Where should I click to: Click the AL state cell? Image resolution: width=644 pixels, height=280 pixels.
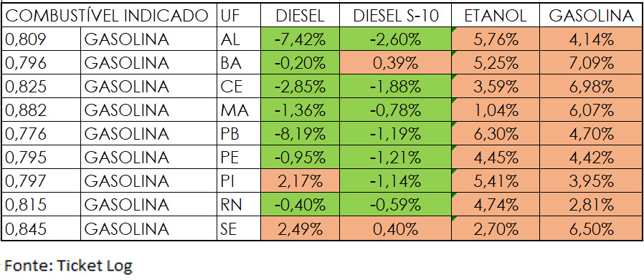(239, 39)
